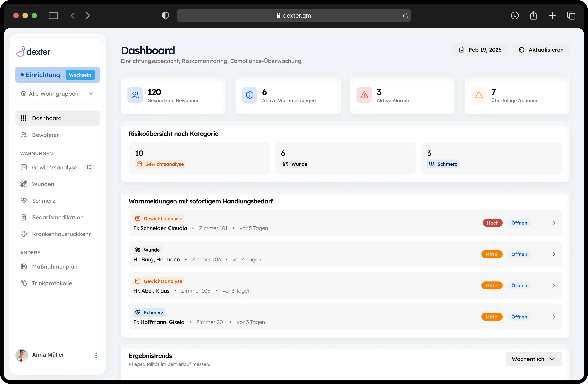
Task: Click the Krankenhausrückkehr cross icon
Action: (x=24, y=234)
